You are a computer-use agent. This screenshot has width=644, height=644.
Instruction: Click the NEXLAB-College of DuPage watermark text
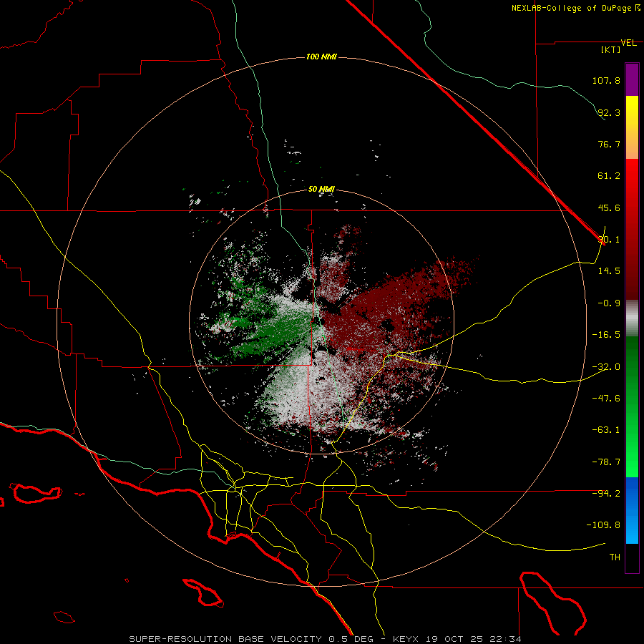(x=575, y=8)
